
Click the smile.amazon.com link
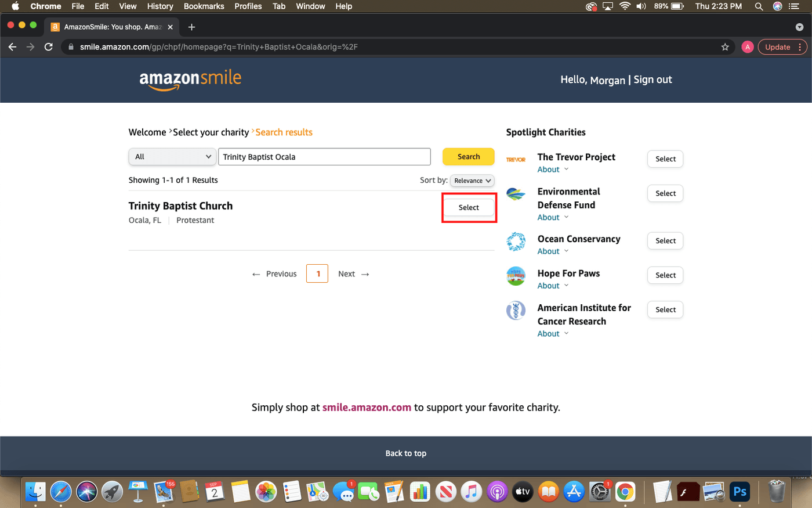(367, 408)
